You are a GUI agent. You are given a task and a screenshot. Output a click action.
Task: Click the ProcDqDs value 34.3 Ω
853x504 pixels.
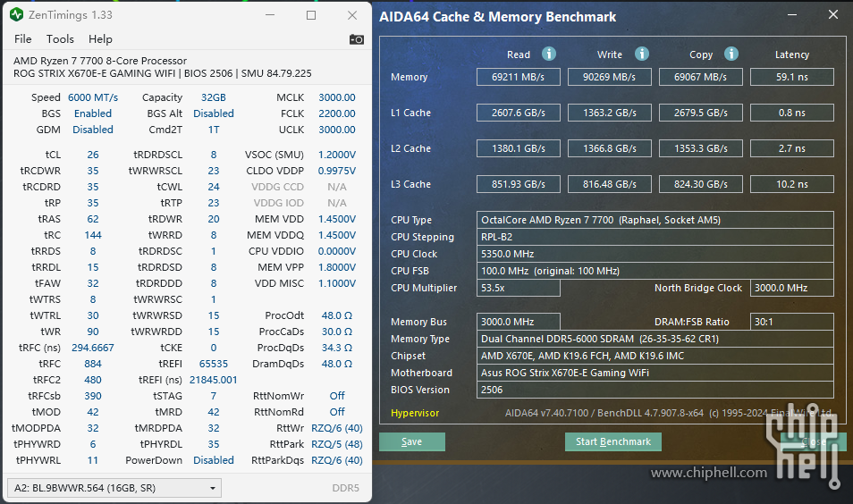click(x=337, y=348)
